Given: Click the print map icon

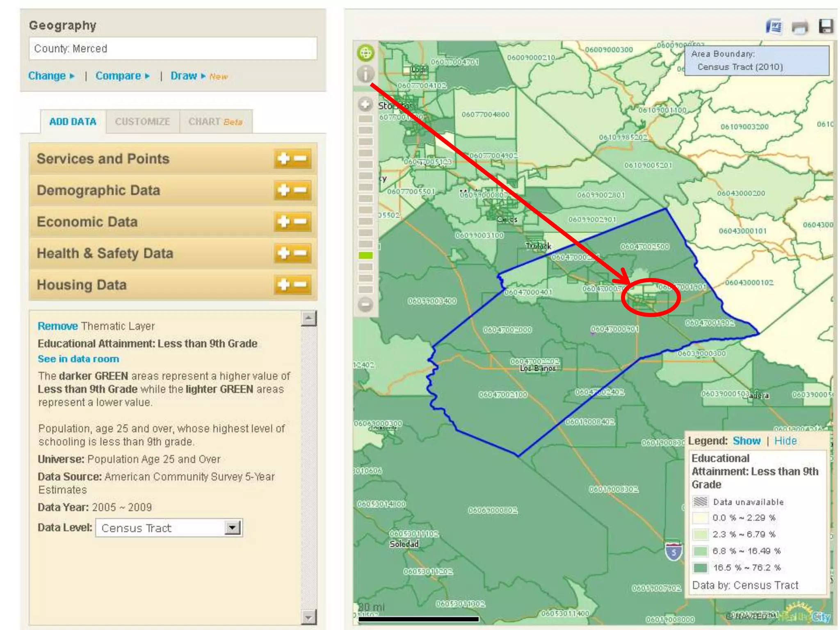Looking at the screenshot, I should coord(799,27).
